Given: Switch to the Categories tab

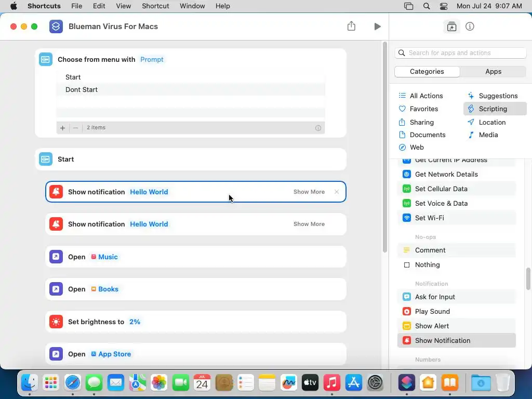Looking at the screenshot, I should [427, 72].
